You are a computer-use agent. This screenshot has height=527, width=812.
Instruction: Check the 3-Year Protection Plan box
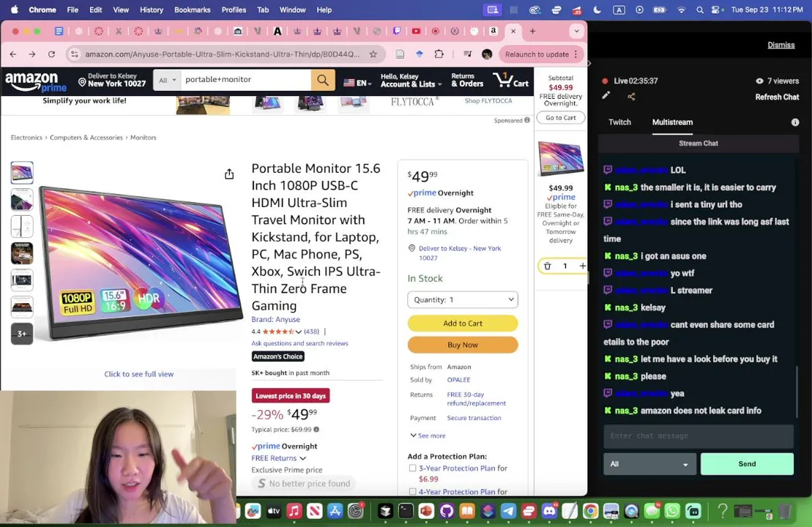(412, 468)
